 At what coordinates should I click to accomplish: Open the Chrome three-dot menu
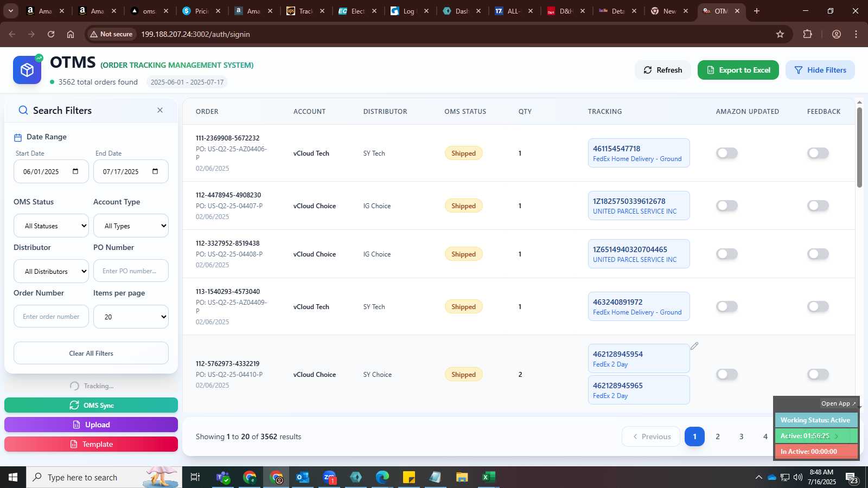856,34
